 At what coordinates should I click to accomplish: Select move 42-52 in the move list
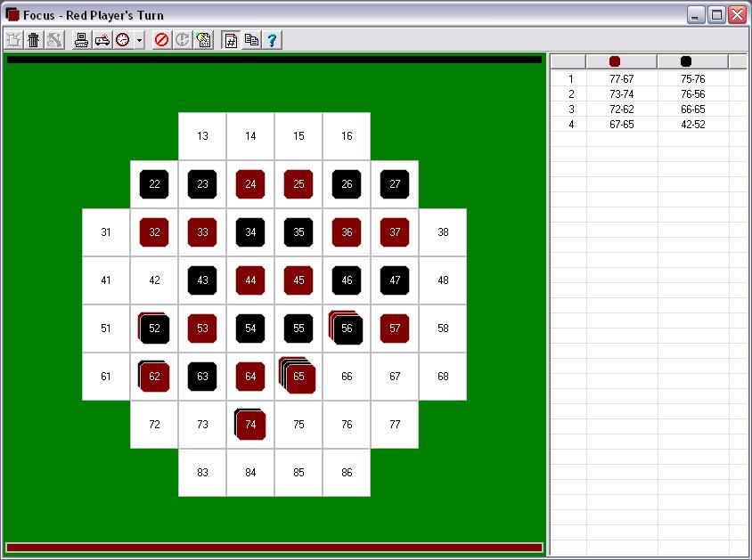[693, 125]
